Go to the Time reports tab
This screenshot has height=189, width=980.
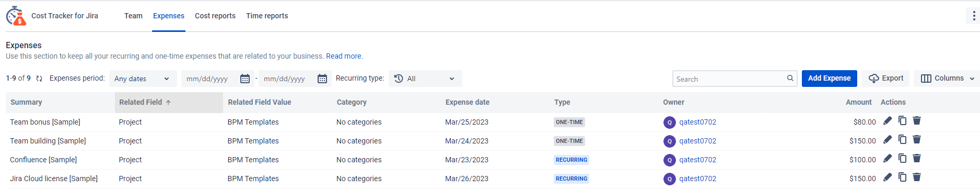tap(267, 16)
